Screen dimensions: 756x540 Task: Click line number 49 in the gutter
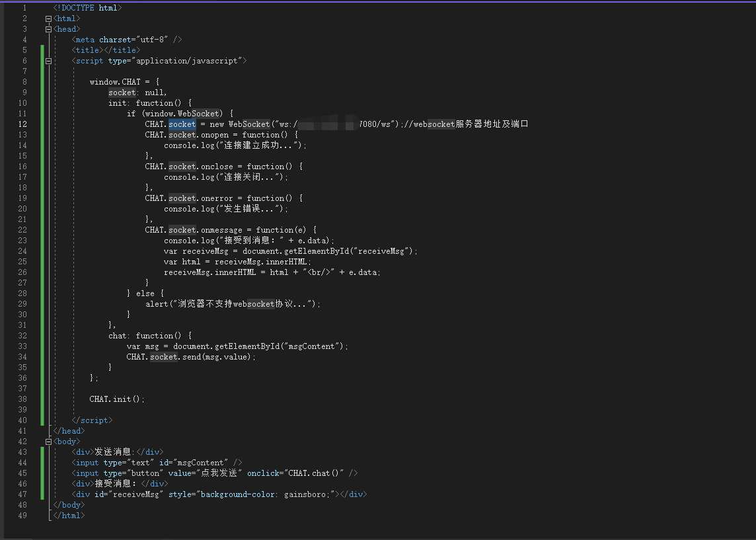22,516
